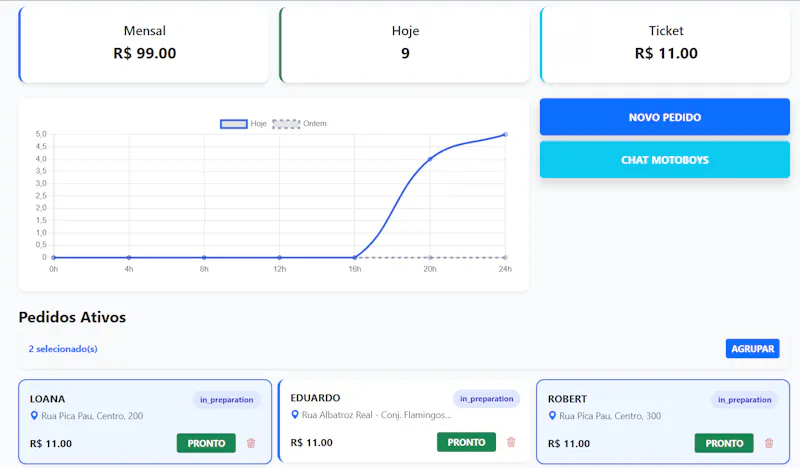Mark EDUARDO's order as PRONTO
The image size is (800, 468).
[x=466, y=442]
